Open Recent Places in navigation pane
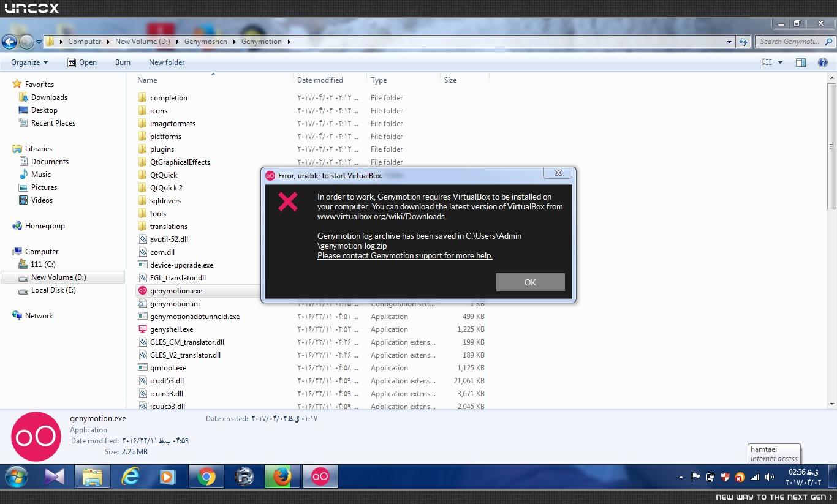Image resolution: width=837 pixels, height=504 pixels. (x=53, y=123)
